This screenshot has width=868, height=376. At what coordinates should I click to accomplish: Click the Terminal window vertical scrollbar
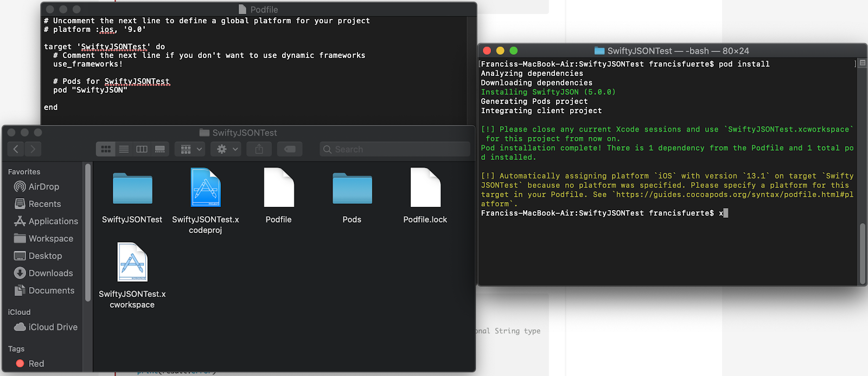tap(862, 254)
